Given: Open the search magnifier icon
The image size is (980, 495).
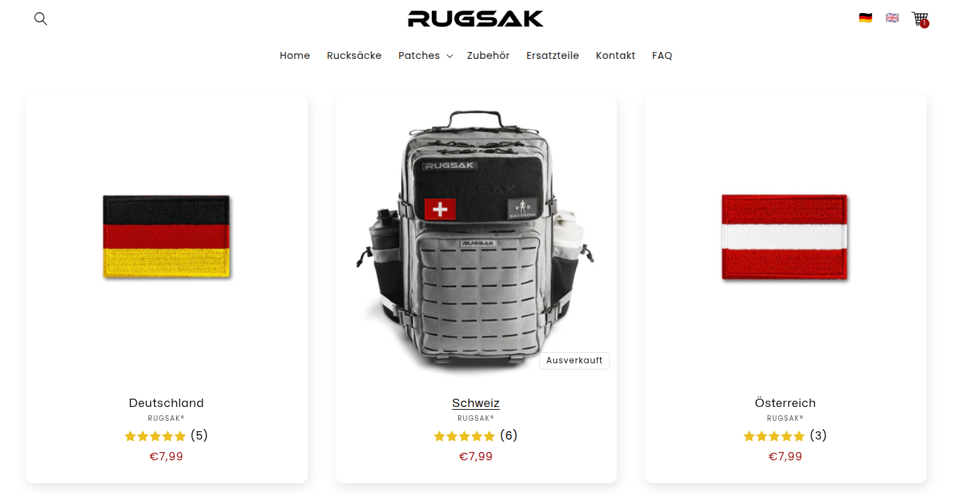Looking at the screenshot, I should click(41, 19).
